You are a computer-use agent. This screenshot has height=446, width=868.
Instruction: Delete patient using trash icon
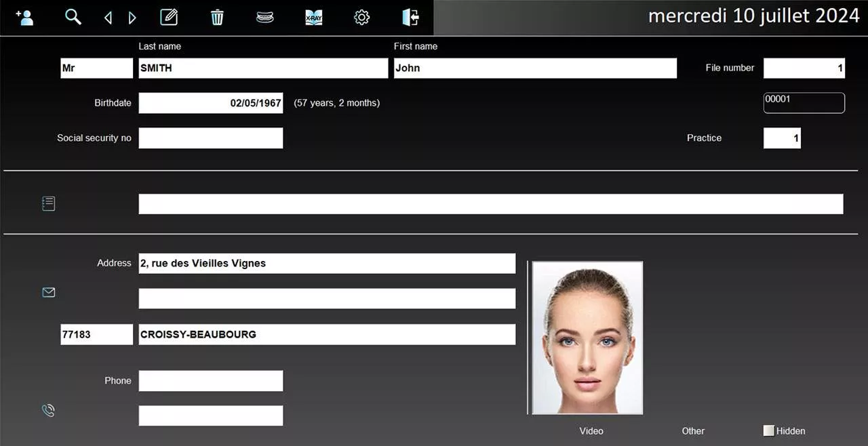(217, 18)
